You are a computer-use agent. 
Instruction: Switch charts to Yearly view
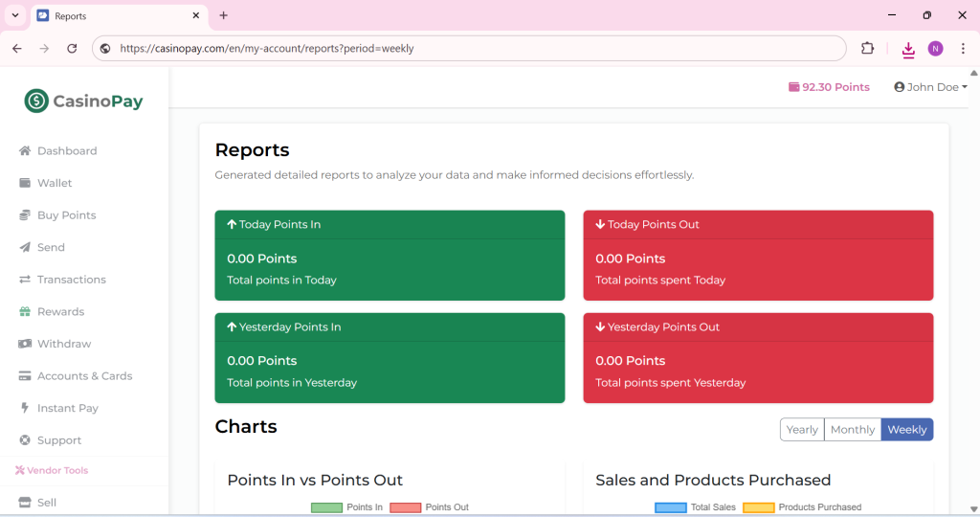802,430
